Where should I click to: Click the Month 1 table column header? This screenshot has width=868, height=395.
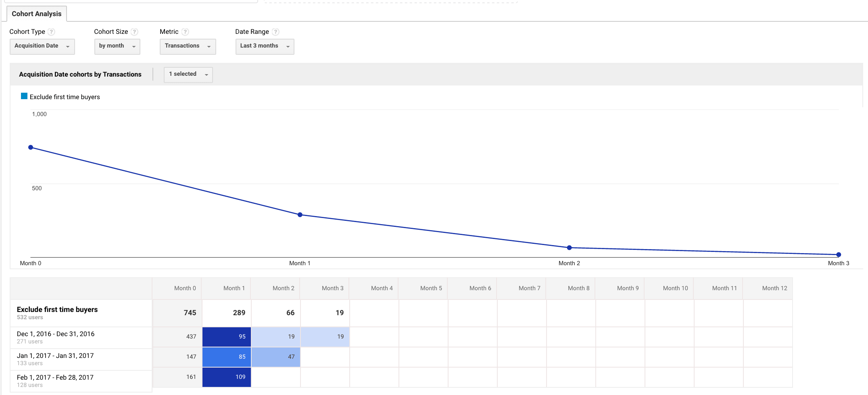click(x=226, y=288)
